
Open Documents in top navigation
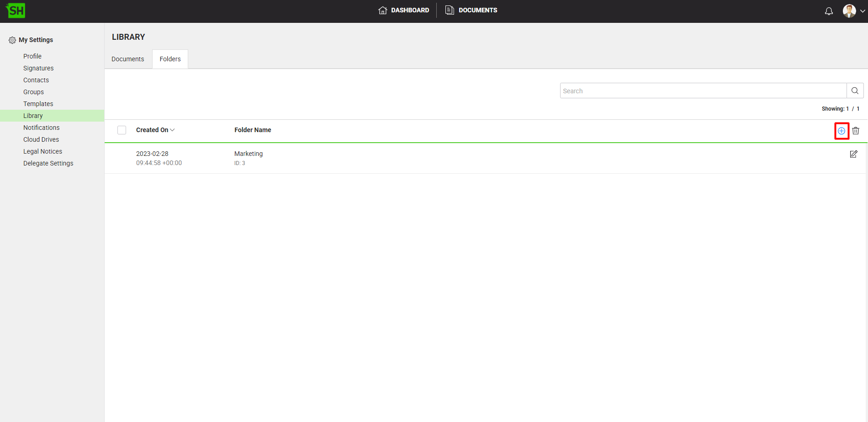click(x=471, y=10)
